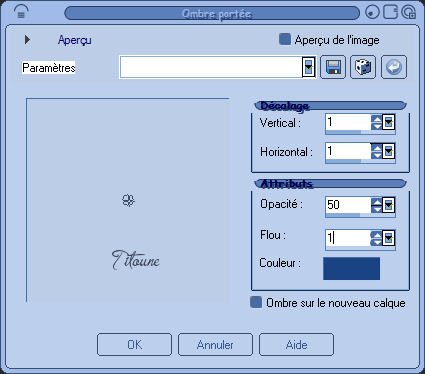
Task: Open the Vertical offset slider dropdown
Action: (388, 122)
